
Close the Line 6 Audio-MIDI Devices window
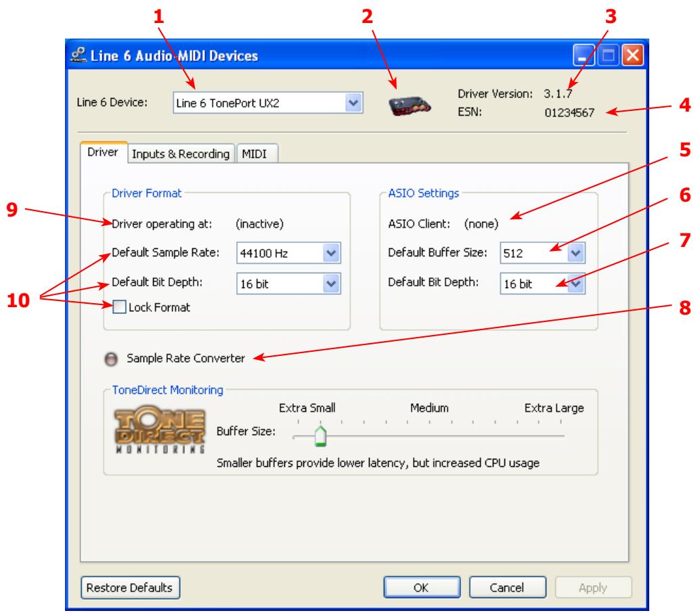click(x=632, y=55)
